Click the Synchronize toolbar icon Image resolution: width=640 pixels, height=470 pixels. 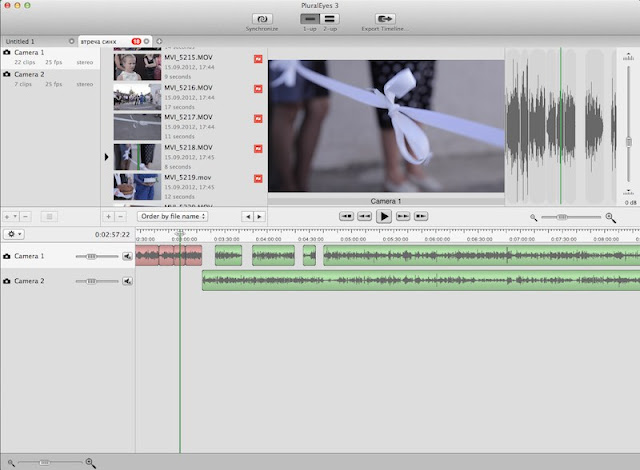262,19
